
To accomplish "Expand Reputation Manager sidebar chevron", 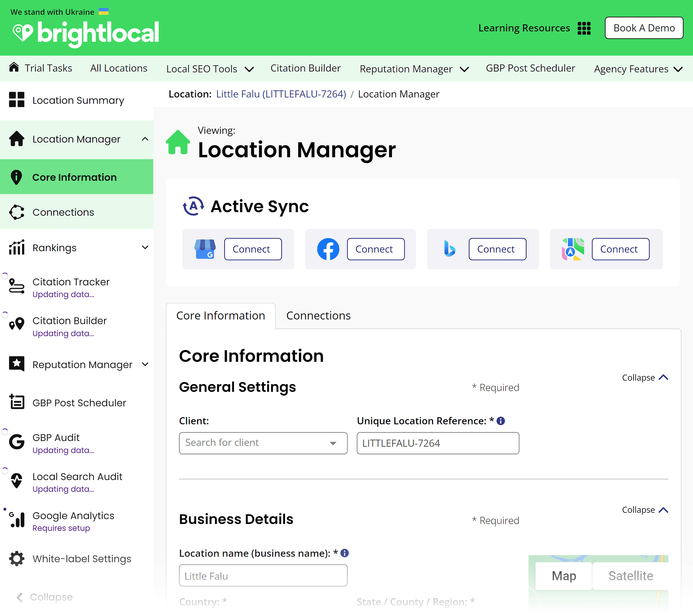I will point(145,364).
